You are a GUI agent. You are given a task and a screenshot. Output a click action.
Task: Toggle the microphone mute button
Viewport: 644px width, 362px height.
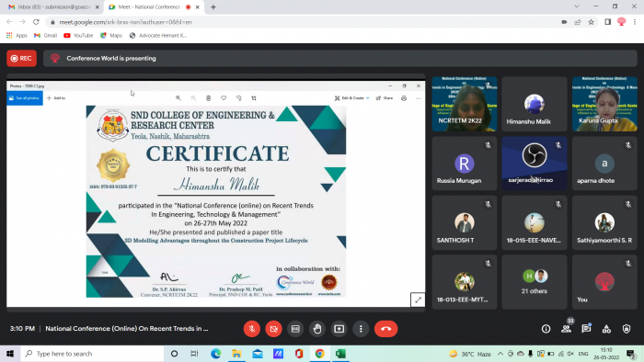252,329
